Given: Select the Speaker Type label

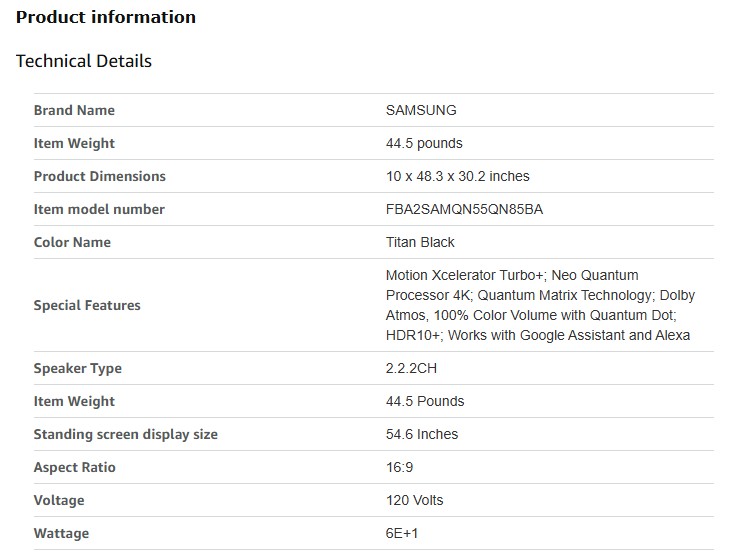Looking at the screenshot, I should click(x=78, y=368).
